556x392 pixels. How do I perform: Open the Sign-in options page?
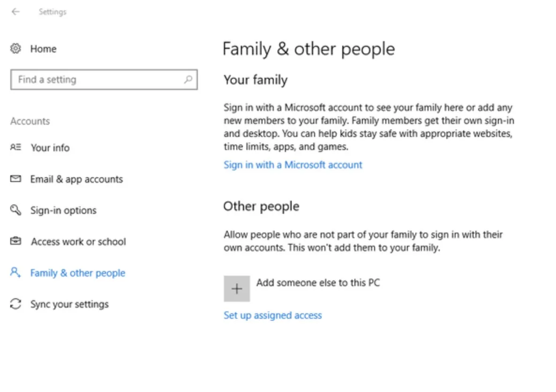[x=63, y=210]
